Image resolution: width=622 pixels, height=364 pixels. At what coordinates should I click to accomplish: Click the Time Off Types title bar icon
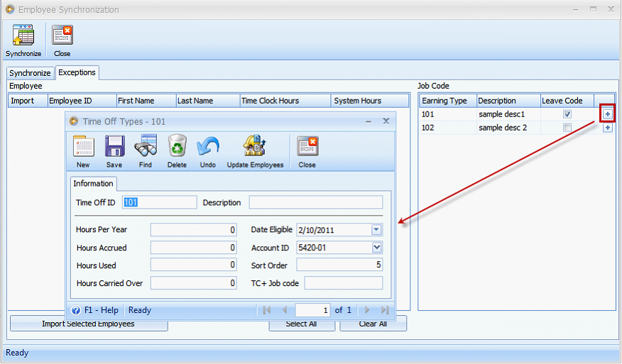tap(74, 121)
